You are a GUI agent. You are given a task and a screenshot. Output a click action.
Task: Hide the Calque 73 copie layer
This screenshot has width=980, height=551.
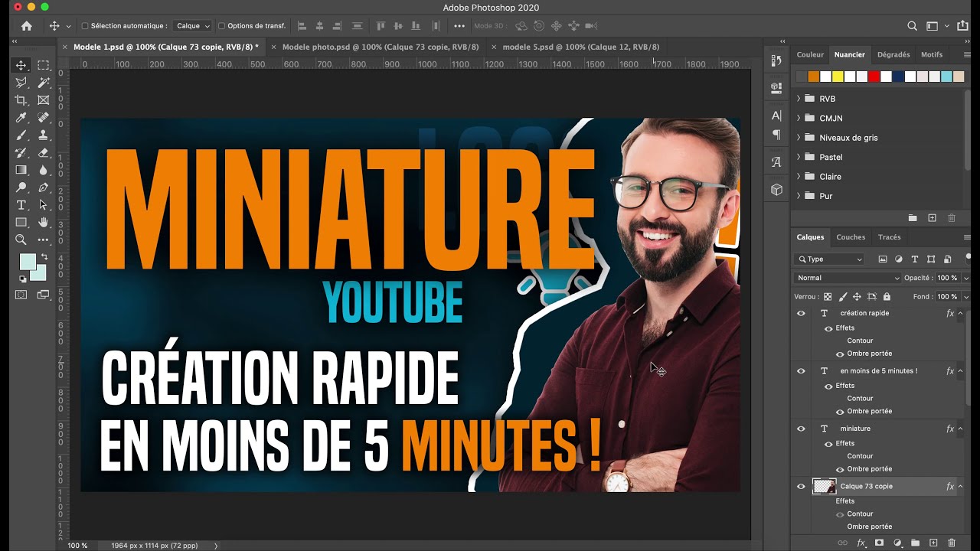coord(801,486)
